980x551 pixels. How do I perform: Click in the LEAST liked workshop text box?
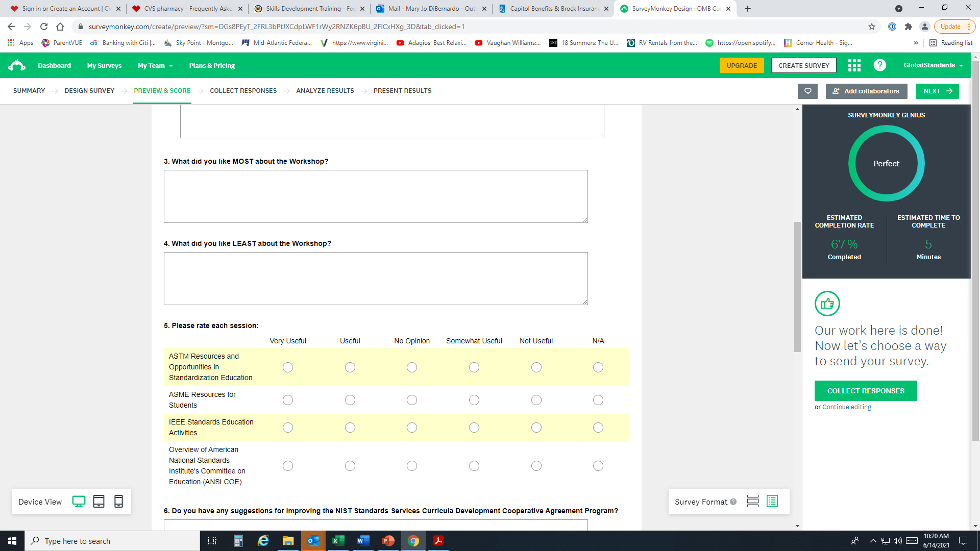pos(376,279)
